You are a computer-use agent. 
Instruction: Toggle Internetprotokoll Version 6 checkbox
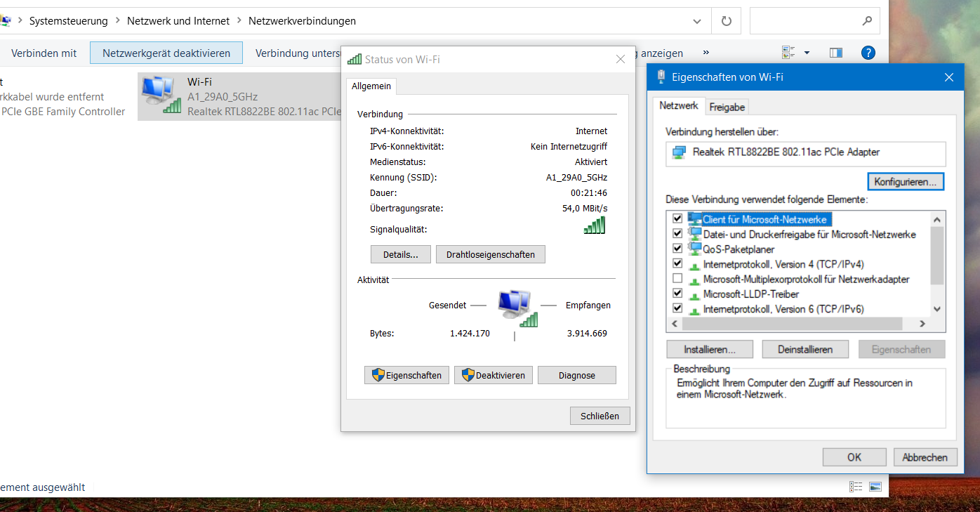pos(677,308)
